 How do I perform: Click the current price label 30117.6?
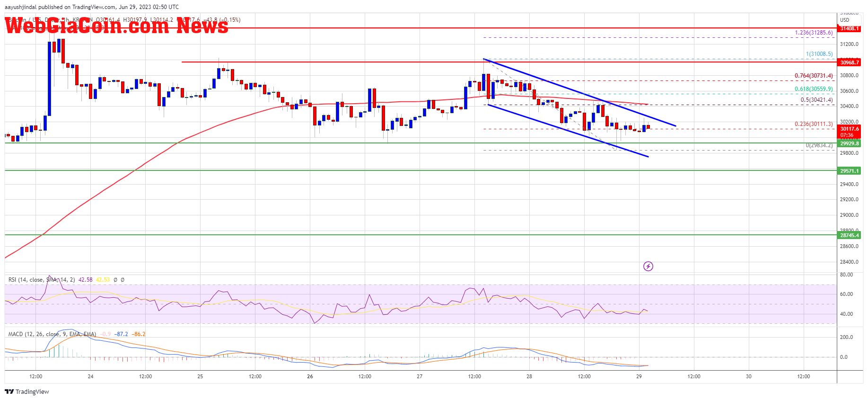(x=850, y=129)
